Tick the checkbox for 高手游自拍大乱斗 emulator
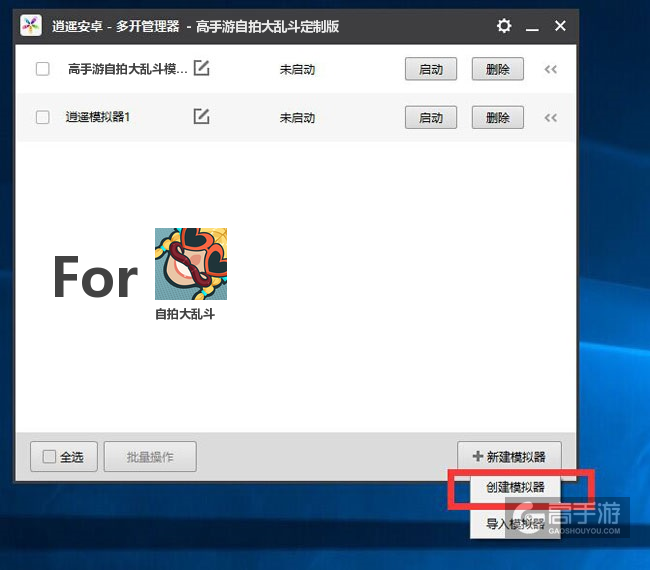Viewport: 650px width, 570px height. (42, 69)
